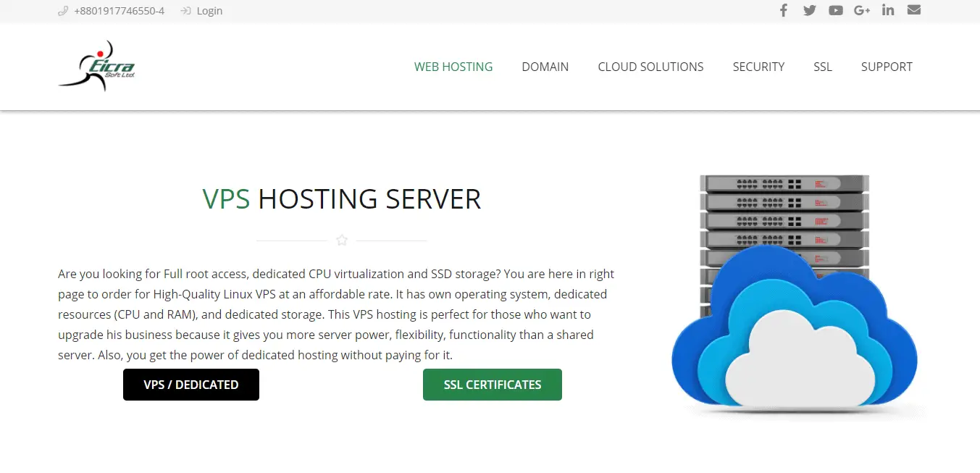Click the VPS description paragraph
The width and height of the screenshot is (980, 473).
click(336, 314)
